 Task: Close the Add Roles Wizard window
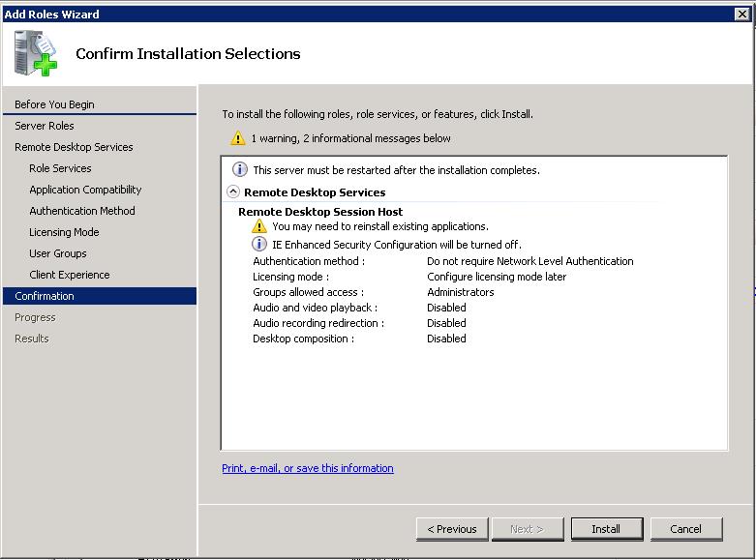pos(742,14)
